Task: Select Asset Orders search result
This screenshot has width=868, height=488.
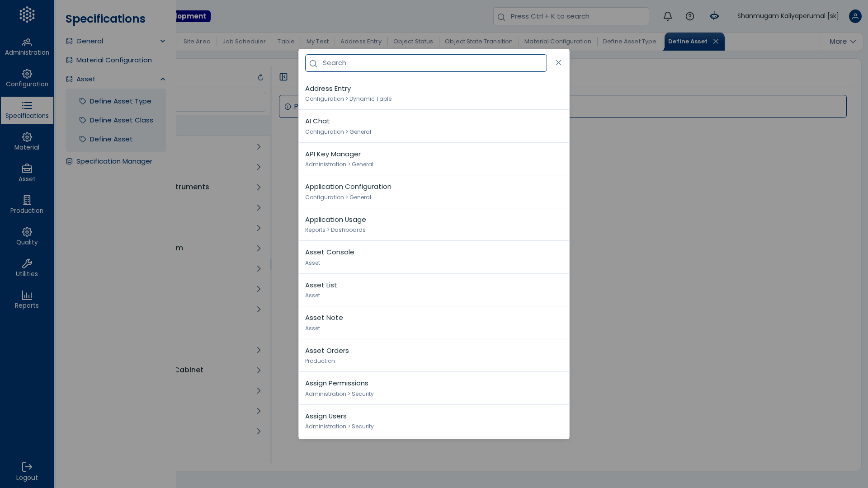Action: click(x=434, y=356)
